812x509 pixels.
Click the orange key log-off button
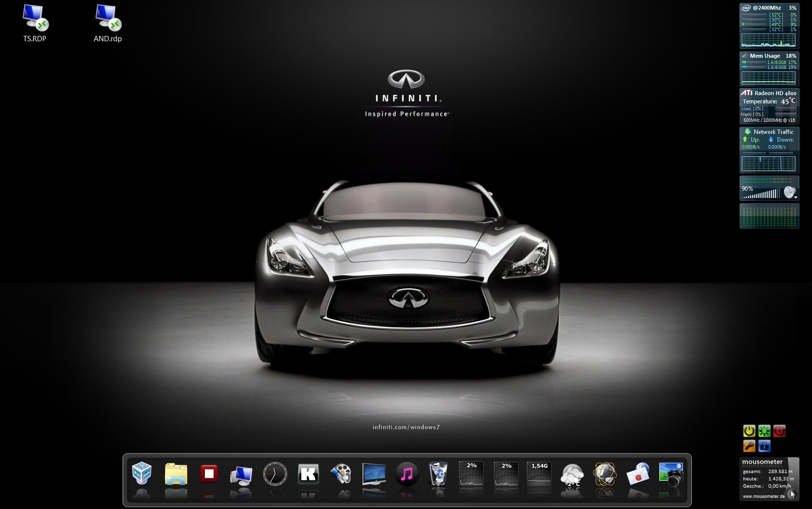tap(749, 446)
